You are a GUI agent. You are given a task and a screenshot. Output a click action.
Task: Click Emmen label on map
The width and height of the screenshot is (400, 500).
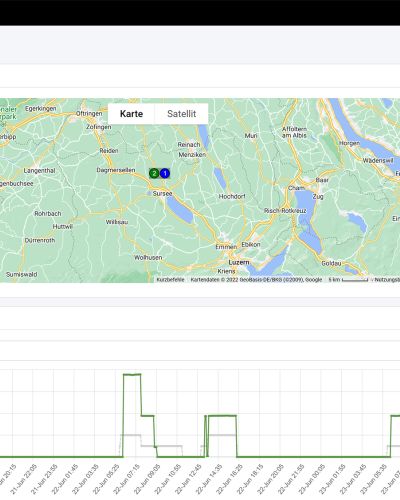pyautogui.click(x=226, y=247)
